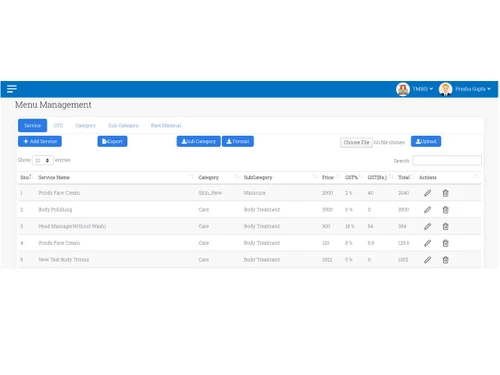Sort by Total column arrows
The height and width of the screenshot is (375, 500).
[x=412, y=176]
